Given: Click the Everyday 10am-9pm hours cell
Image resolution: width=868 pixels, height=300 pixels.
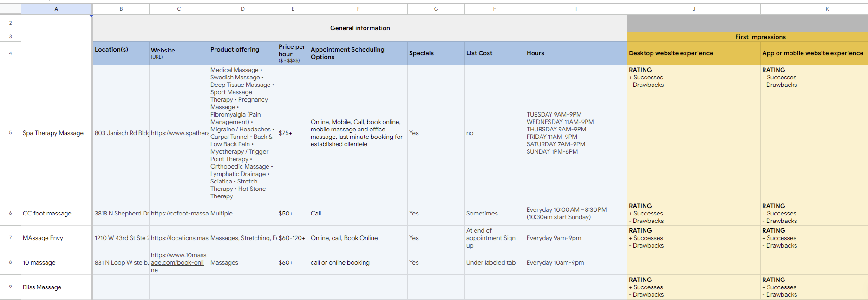Looking at the screenshot, I should (576, 262).
